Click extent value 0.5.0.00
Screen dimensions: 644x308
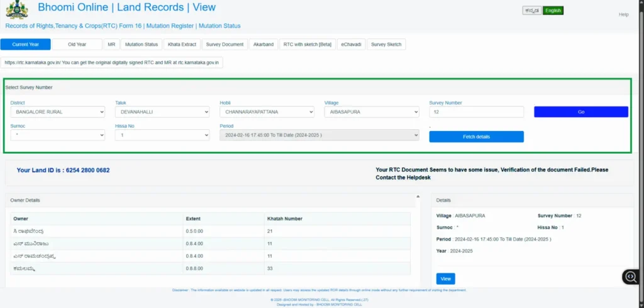click(194, 231)
